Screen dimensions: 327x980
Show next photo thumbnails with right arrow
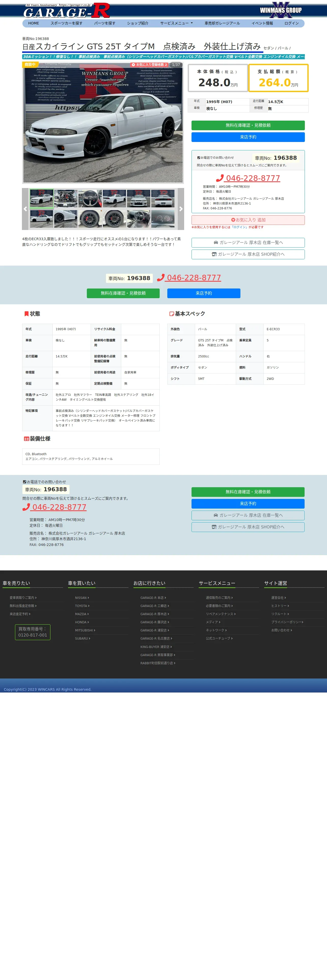point(181,209)
